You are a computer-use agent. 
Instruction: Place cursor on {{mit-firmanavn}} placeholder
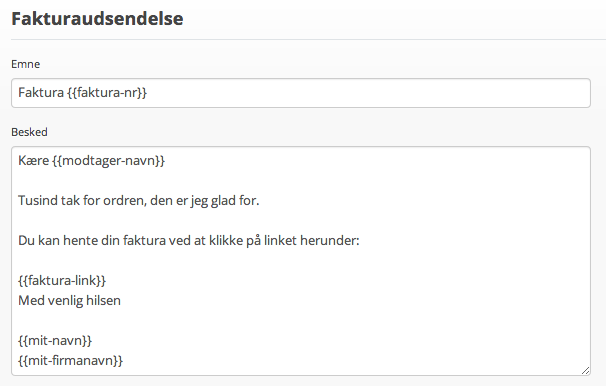70,361
